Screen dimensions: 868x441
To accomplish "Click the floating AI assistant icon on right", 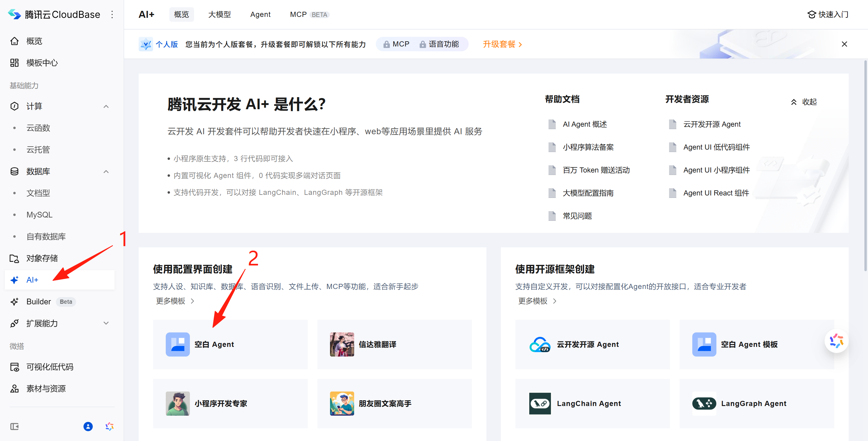I will (836, 341).
